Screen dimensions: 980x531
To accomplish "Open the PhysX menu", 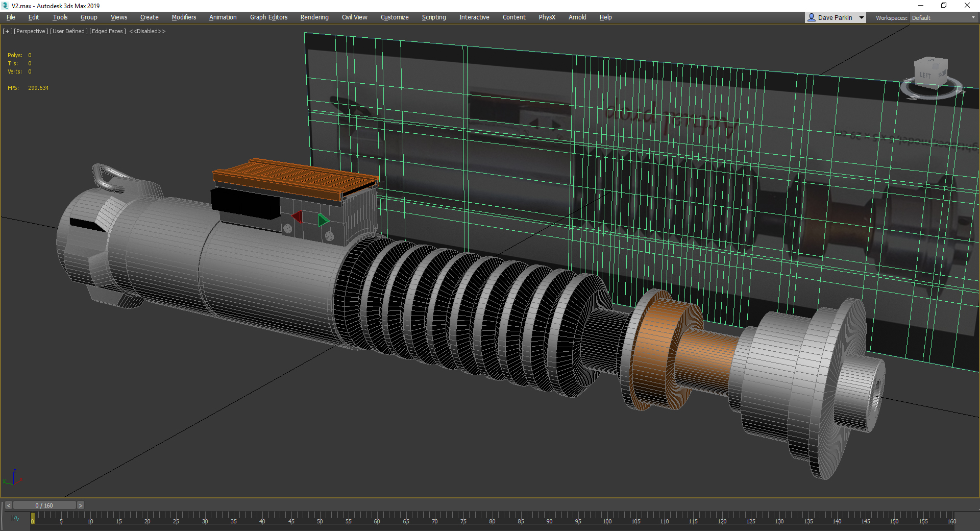I will pyautogui.click(x=547, y=17).
